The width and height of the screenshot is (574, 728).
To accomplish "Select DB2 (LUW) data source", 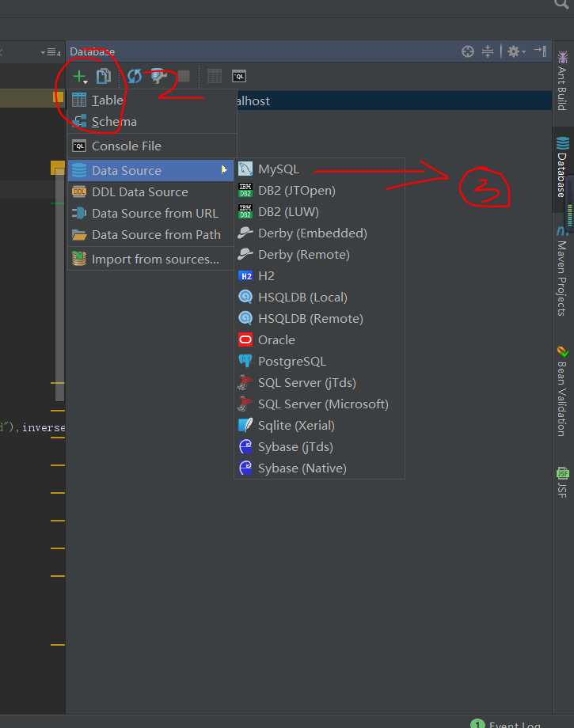I will pos(319,212).
